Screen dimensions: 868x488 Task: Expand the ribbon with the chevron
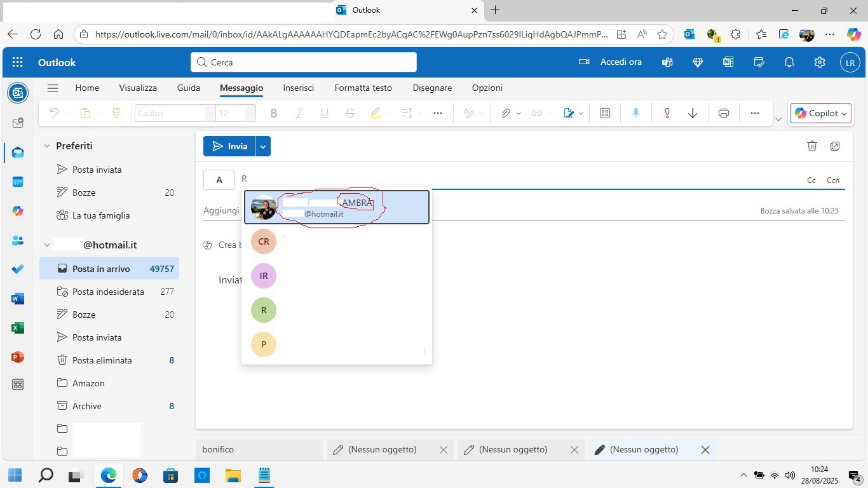click(778, 119)
